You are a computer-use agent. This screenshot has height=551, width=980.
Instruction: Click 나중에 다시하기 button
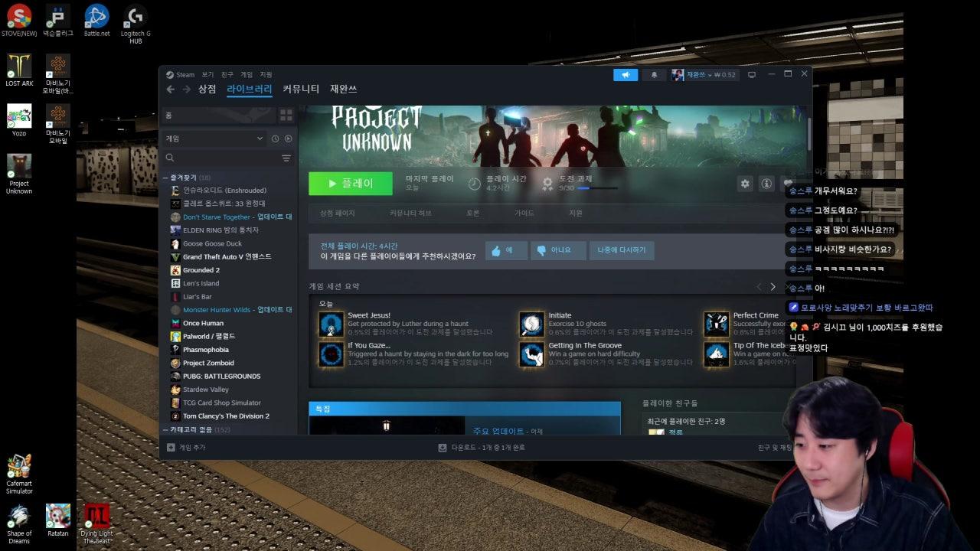[x=621, y=250]
